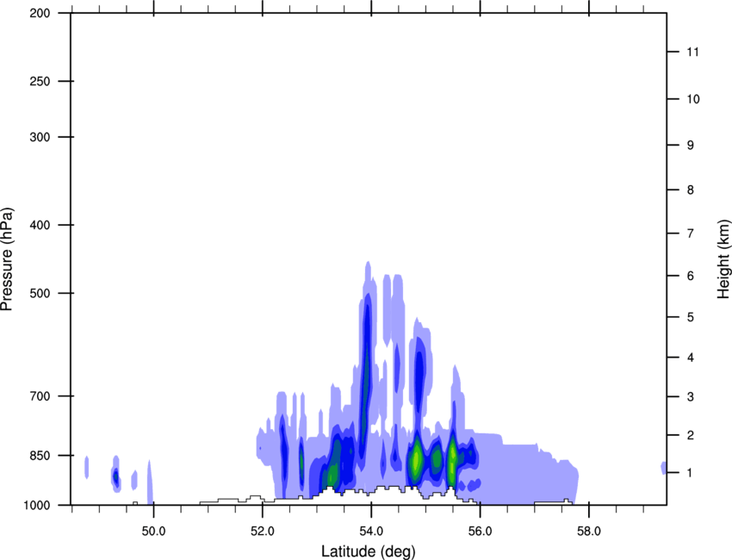Click the tall blue-green plume near 54.0 latitude
732x560 pixels.
[366, 374]
